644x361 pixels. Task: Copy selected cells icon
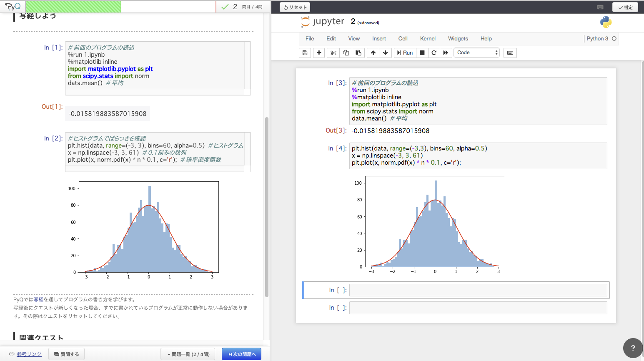click(346, 53)
